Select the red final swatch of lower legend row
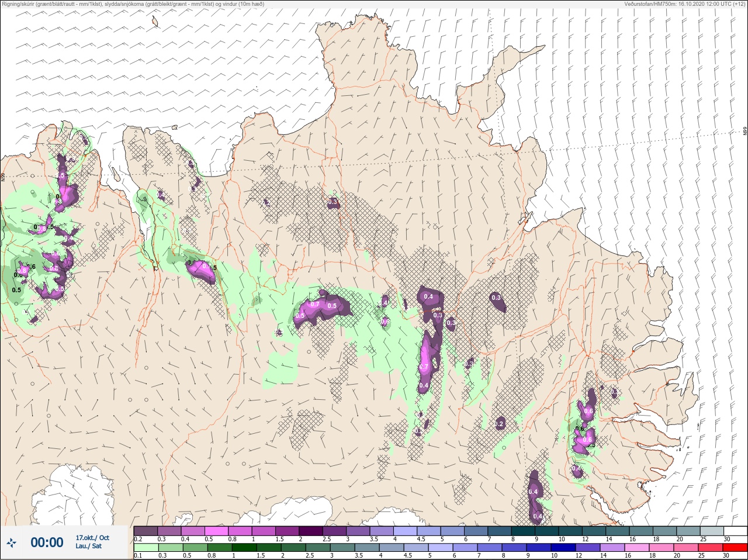Image resolution: width=748 pixels, height=560 pixels. coord(735,548)
